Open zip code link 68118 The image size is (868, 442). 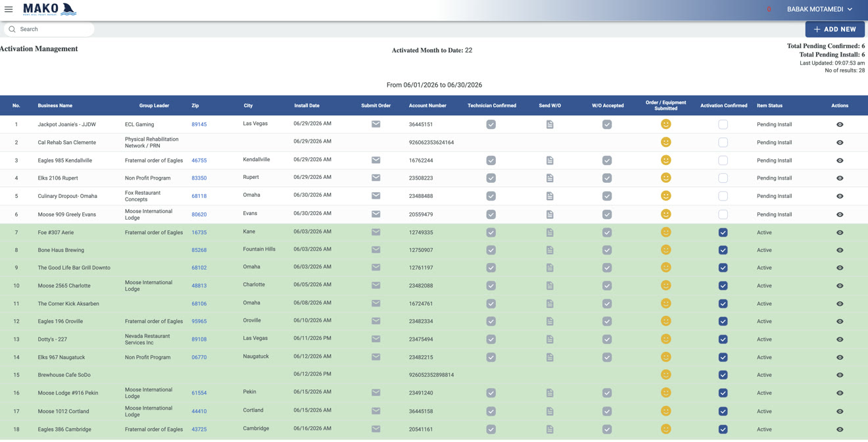[x=199, y=196]
